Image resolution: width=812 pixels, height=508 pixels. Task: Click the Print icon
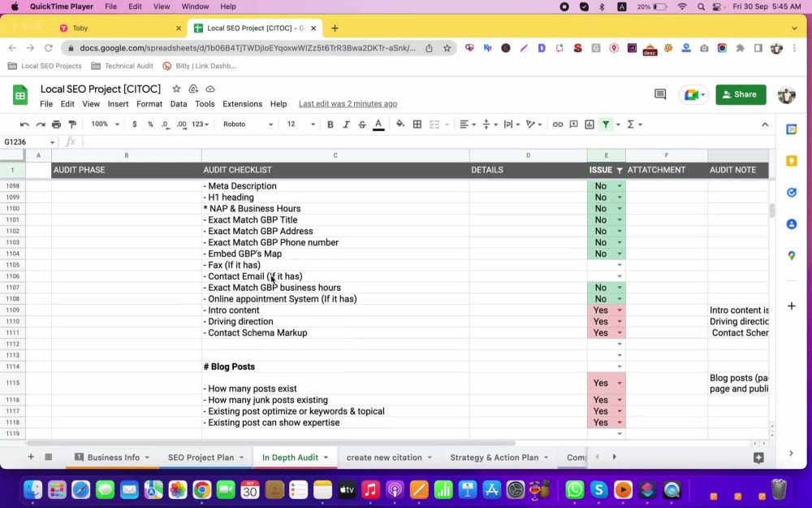[57, 124]
